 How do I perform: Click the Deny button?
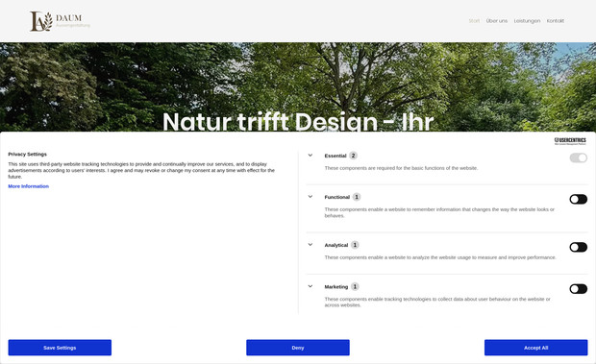click(x=298, y=348)
